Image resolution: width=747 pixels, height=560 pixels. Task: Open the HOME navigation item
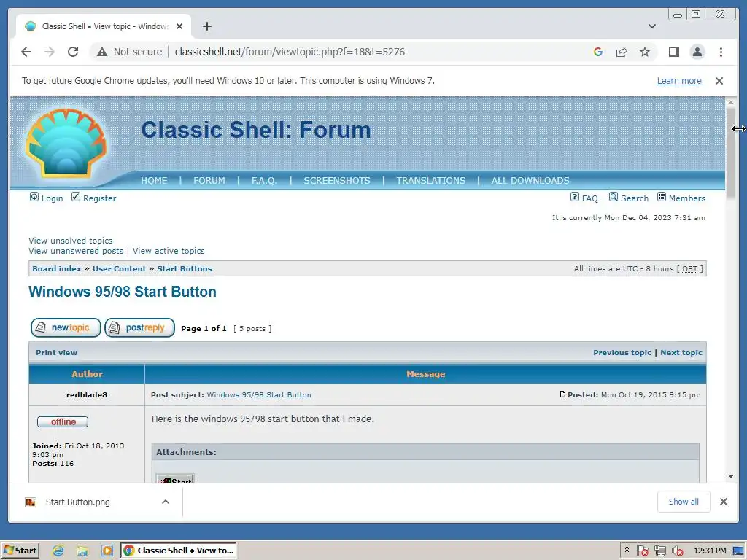click(x=154, y=181)
